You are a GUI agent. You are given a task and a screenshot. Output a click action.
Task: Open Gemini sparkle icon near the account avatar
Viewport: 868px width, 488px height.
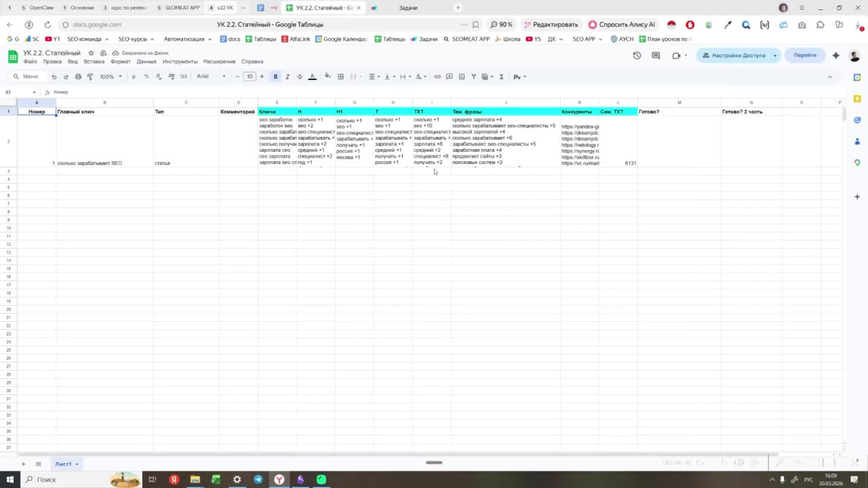pyautogui.click(x=835, y=56)
